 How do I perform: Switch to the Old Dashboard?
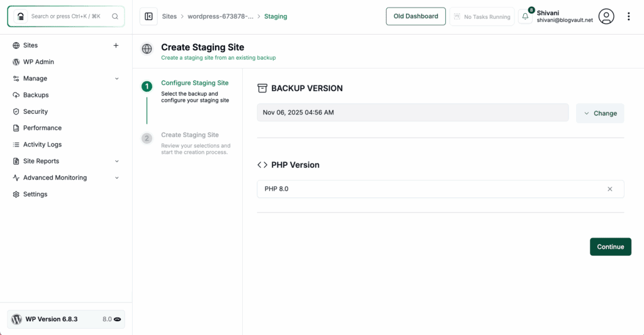pos(416,16)
